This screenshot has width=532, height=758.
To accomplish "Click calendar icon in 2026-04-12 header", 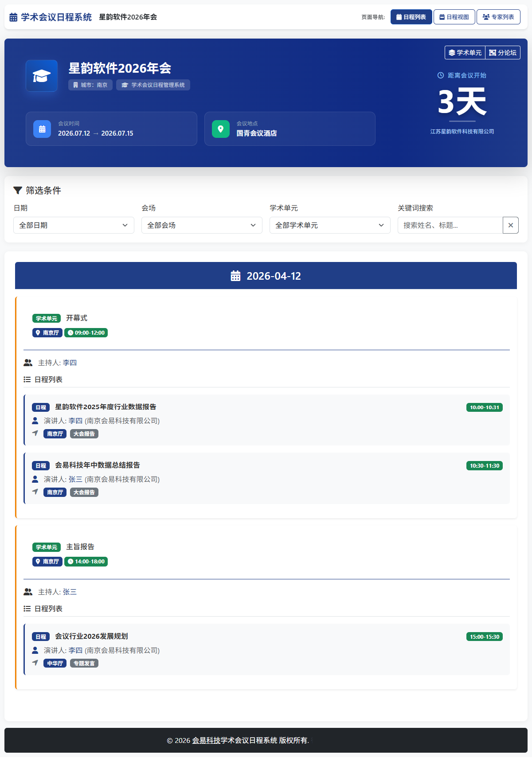I will tap(235, 276).
